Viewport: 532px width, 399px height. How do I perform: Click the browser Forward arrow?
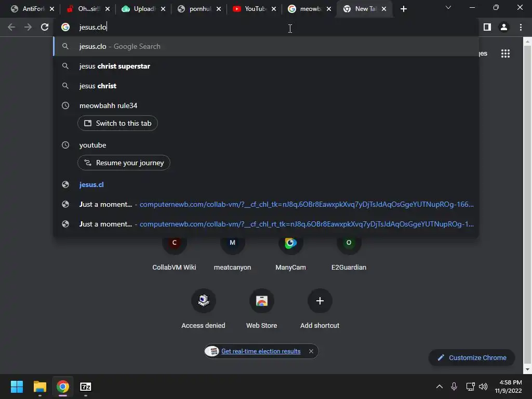click(x=28, y=27)
